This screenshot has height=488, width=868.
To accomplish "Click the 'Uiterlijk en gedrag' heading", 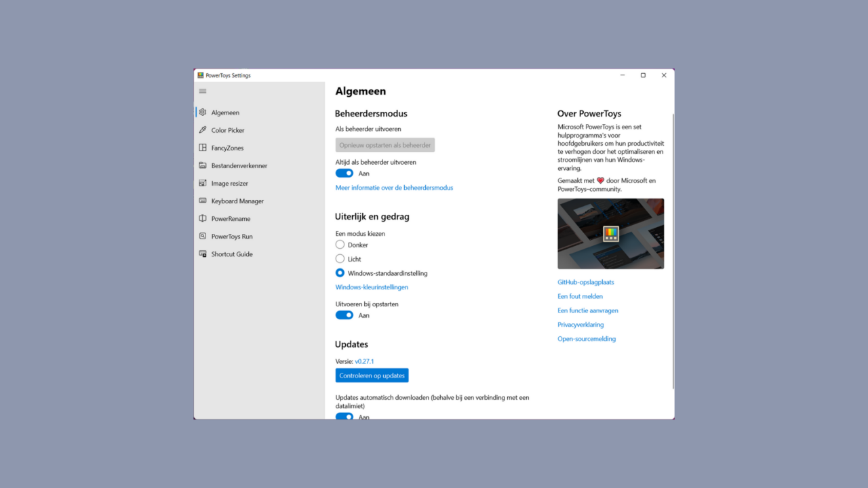I will 372,217.
